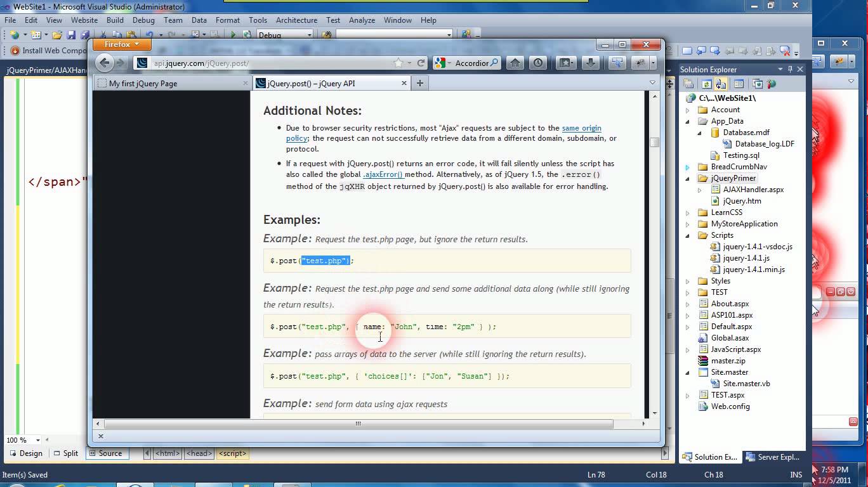Click Solution Explorer Properties icon
The image size is (868, 487).
[x=688, y=84]
